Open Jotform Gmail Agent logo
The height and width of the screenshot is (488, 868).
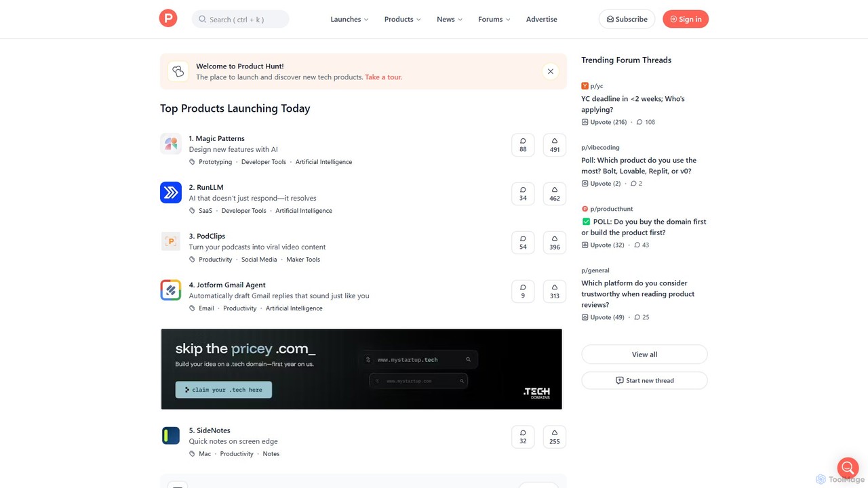(x=171, y=290)
